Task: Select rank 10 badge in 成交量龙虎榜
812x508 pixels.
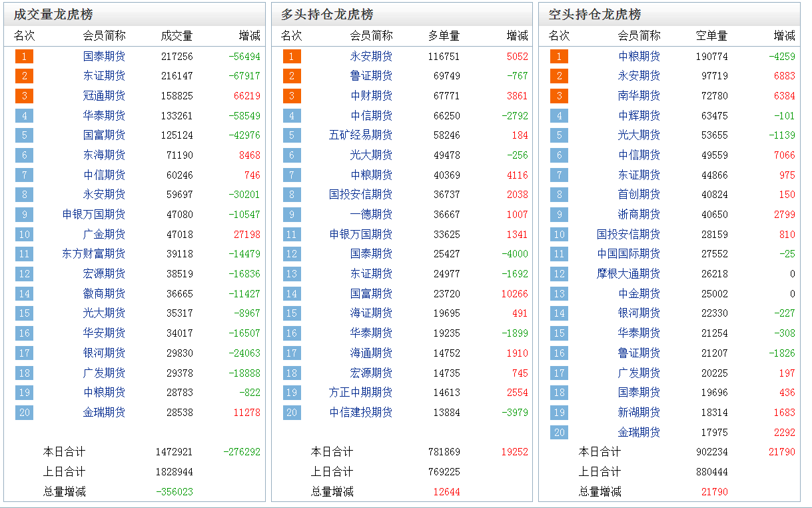Action: (x=24, y=235)
